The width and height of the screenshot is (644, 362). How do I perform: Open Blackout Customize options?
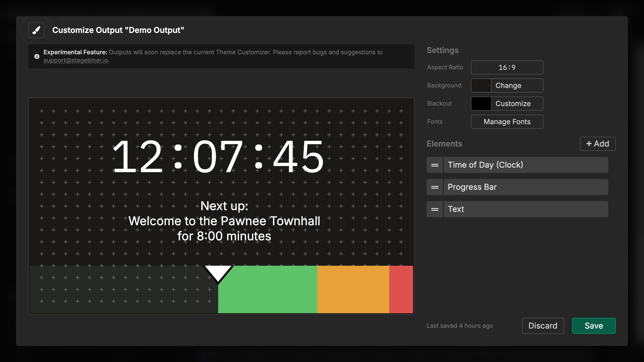[513, 103]
